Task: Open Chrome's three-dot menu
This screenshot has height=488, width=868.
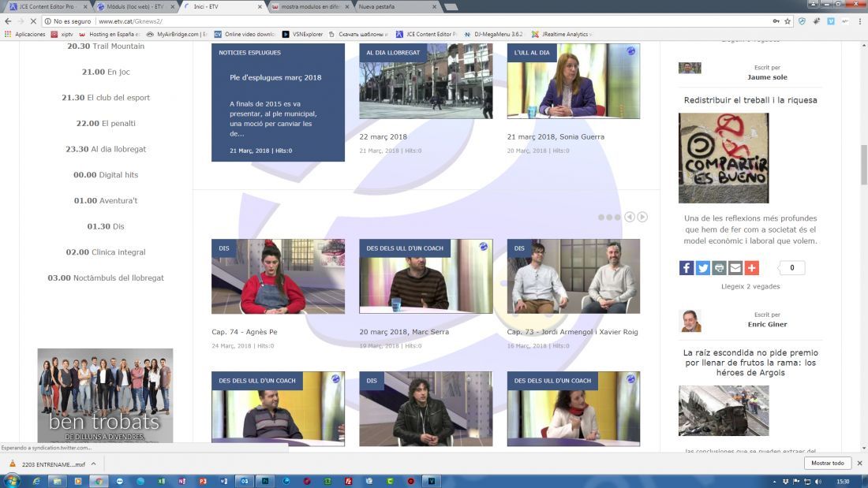Action: [x=859, y=21]
